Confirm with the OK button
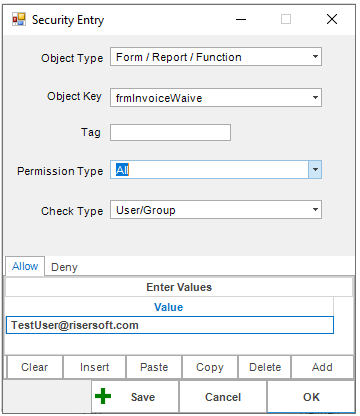Screen dimensions: 360x416 coord(311,397)
